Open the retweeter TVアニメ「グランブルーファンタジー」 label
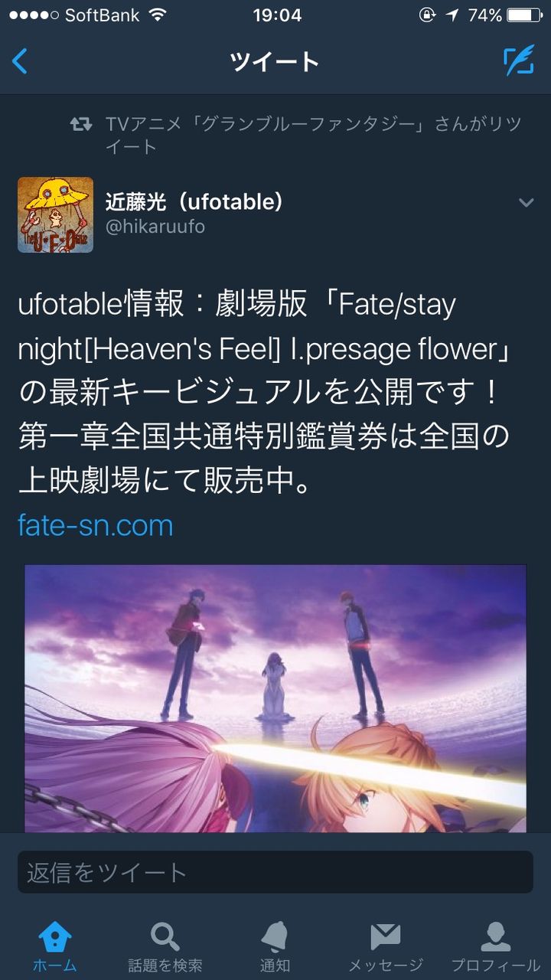The width and height of the screenshot is (551, 980). coord(267,124)
